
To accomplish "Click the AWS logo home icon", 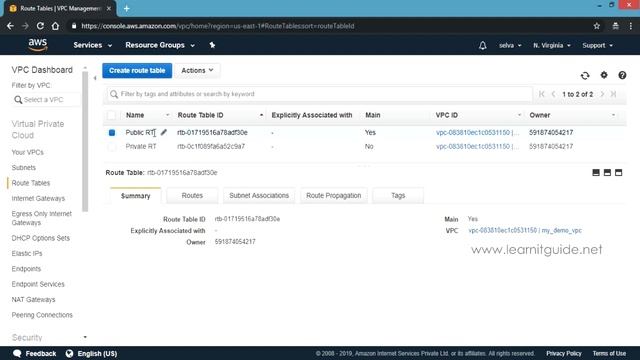I will tap(38, 45).
